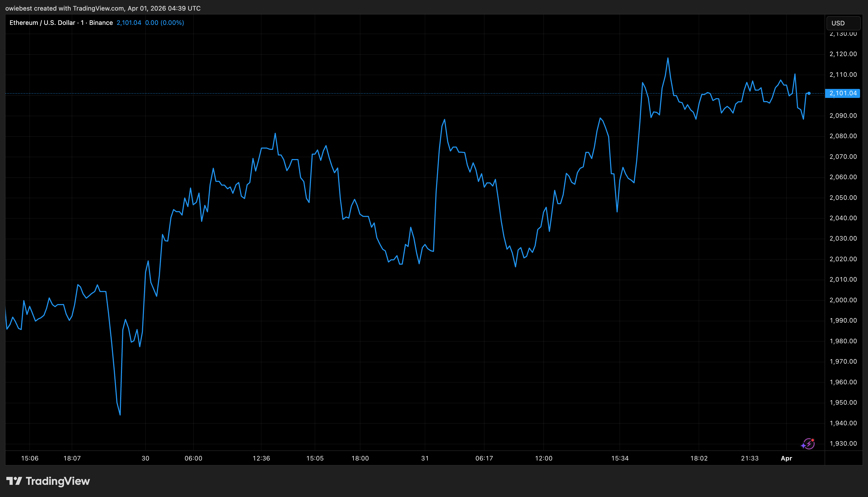
Task: Click the 06:00 time axis label
Action: click(x=193, y=458)
